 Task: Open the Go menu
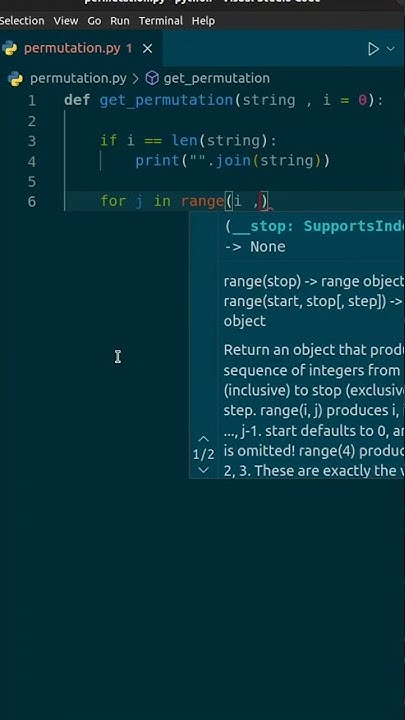[x=94, y=21]
